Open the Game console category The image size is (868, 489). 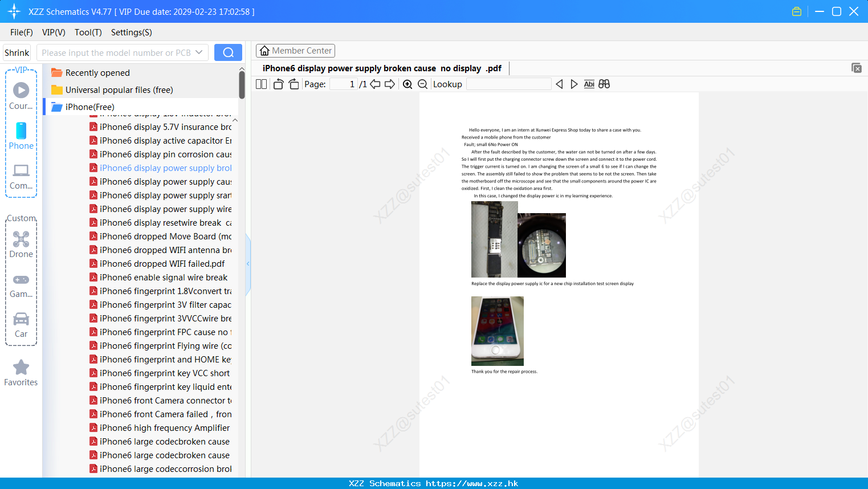pyautogui.click(x=21, y=286)
